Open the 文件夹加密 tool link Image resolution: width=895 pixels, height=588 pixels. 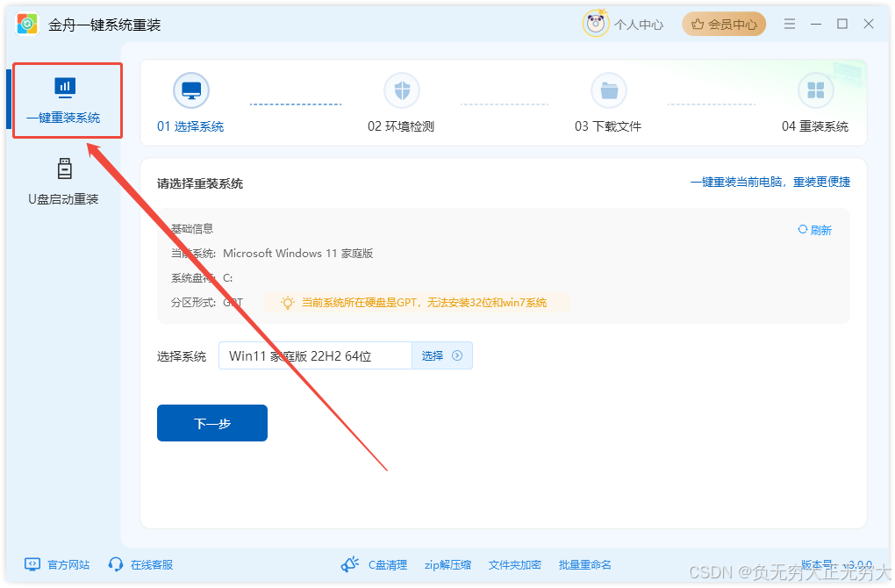tap(515, 564)
